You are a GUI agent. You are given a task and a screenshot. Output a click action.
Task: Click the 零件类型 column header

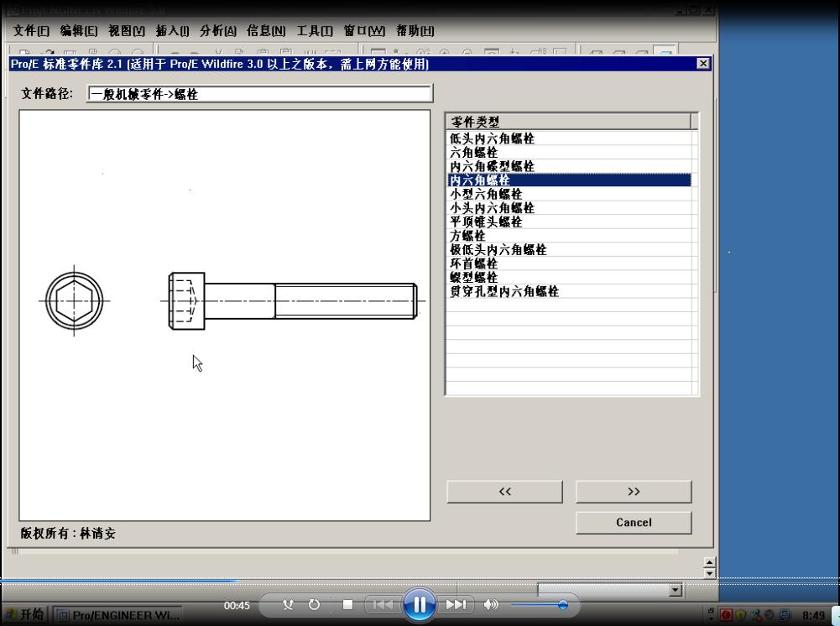click(x=568, y=122)
